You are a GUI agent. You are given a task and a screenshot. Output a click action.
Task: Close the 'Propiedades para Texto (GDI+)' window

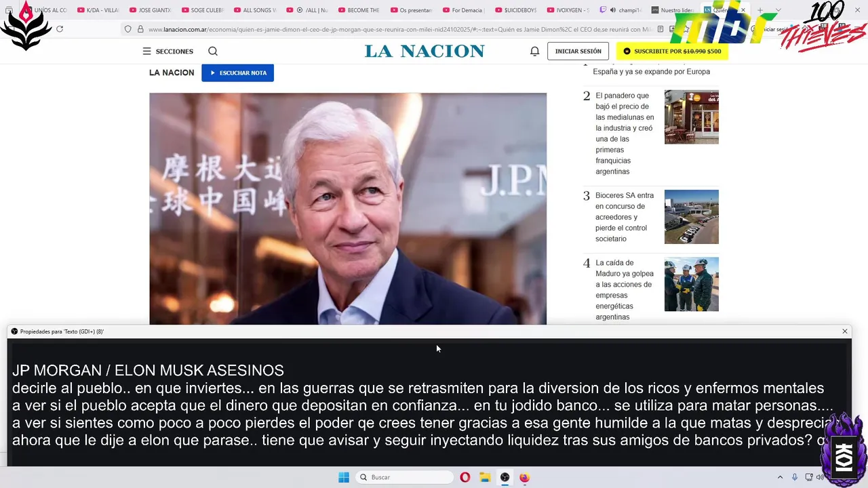tap(845, 331)
